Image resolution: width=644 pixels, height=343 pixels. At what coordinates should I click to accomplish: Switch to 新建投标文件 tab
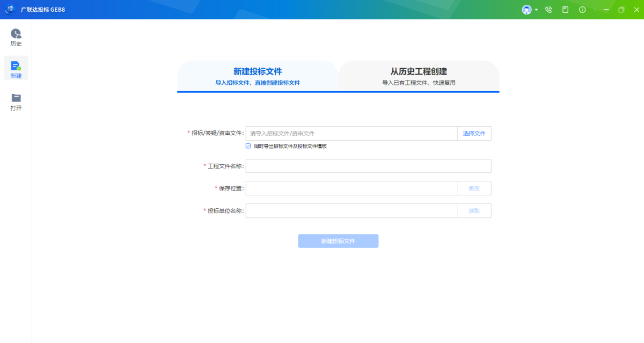258,76
